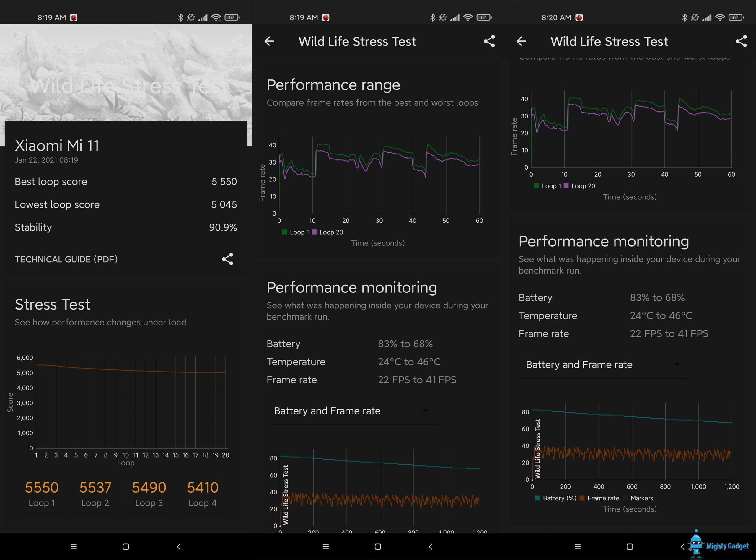Viewport: 756px width, 560px height.
Task: Open Battery and Frame rate dropdown, middle screen
Action: tap(352, 411)
